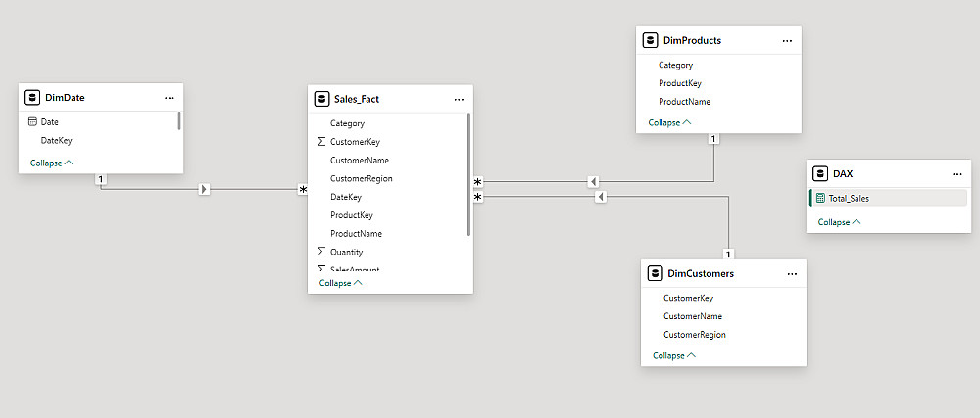Click the calendar icon beside Date field
Image resolution: width=980 pixels, height=418 pixels.
[x=32, y=122]
